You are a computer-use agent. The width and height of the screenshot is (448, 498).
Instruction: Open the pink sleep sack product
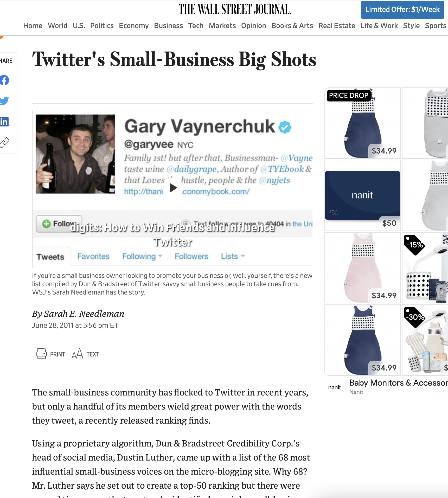[363, 268]
